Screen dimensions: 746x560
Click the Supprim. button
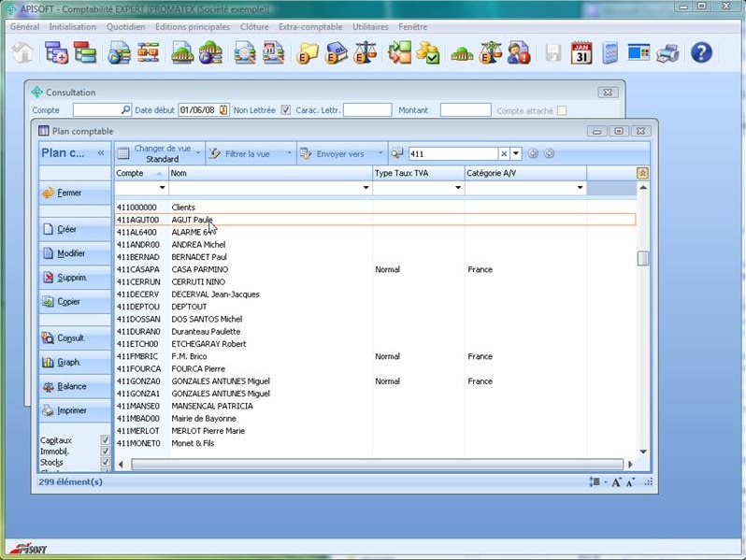(75, 278)
